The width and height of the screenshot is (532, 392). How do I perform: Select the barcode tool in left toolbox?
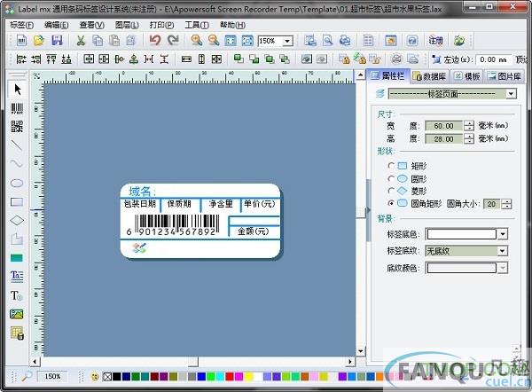point(17,108)
